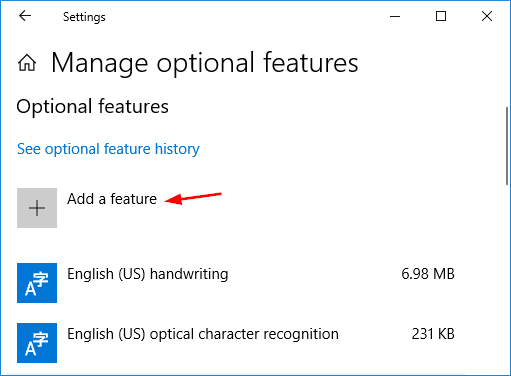Click the Optional features subheading
Image resolution: width=511 pixels, height=376 pixels.
pyautogui.click(x=93, y=107)
